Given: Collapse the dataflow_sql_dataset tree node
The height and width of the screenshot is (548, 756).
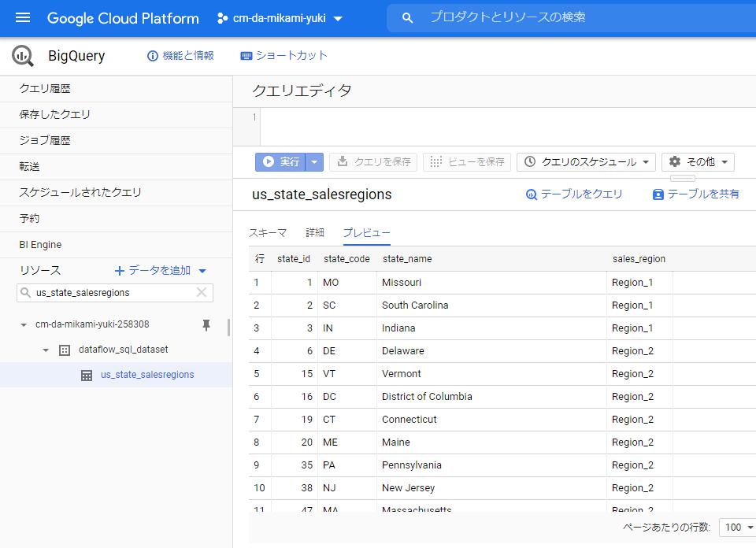Looking at the screenshot, I should pyautogui.click(x=45, y=349).
